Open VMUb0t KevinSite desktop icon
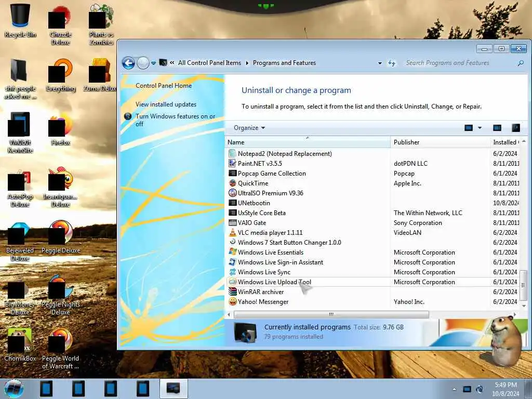The height and width of the screenshot is (399, 532). pos(20,132)
